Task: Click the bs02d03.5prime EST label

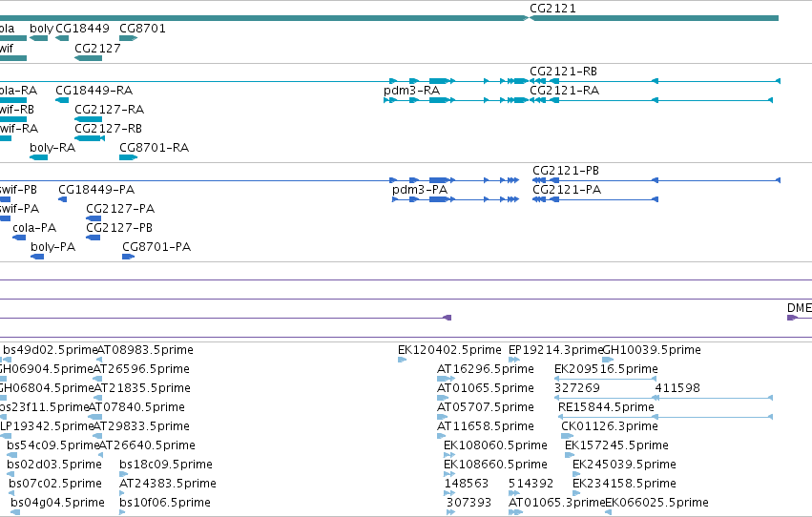Action: pos(53,465)
